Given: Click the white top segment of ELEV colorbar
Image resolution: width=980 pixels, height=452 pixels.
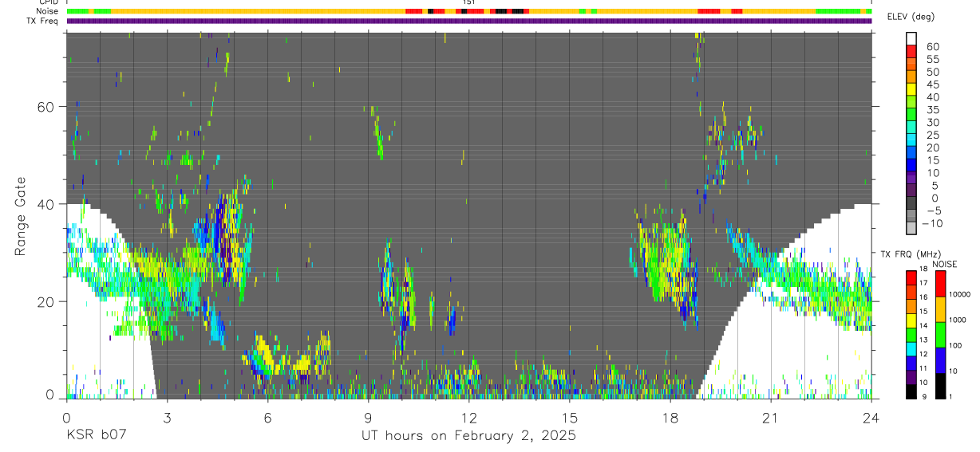Looking at the screenshot, I should coord(911,39).
